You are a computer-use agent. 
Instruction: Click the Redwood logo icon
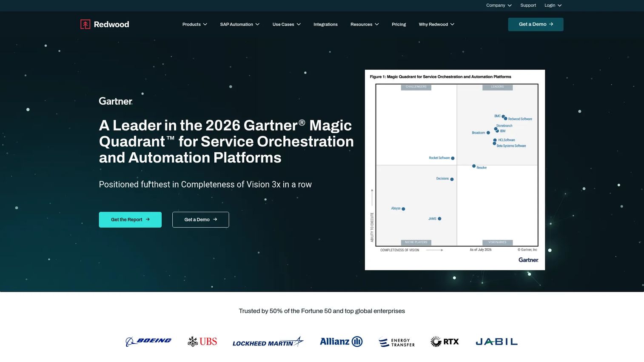(x=85, y=24)
